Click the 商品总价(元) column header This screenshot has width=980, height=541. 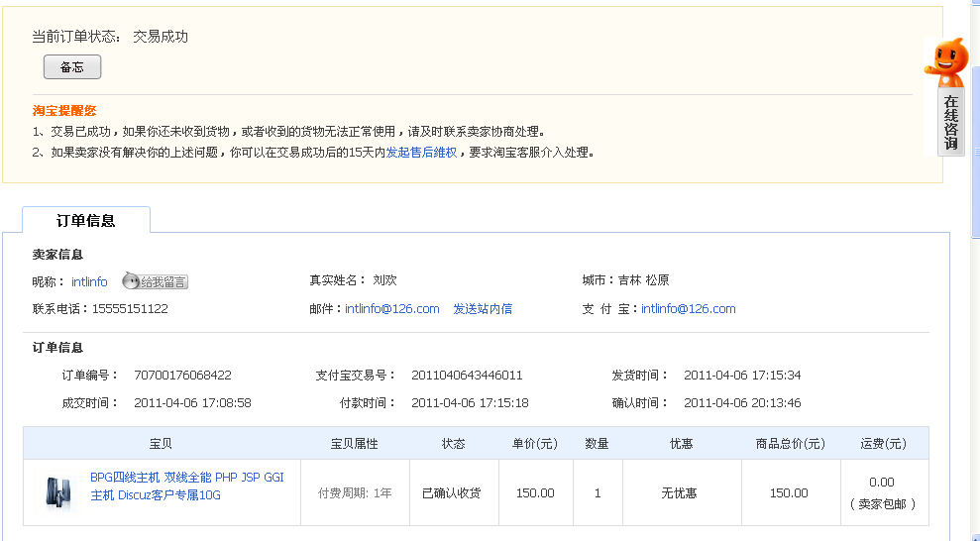[x=791, y=444]
